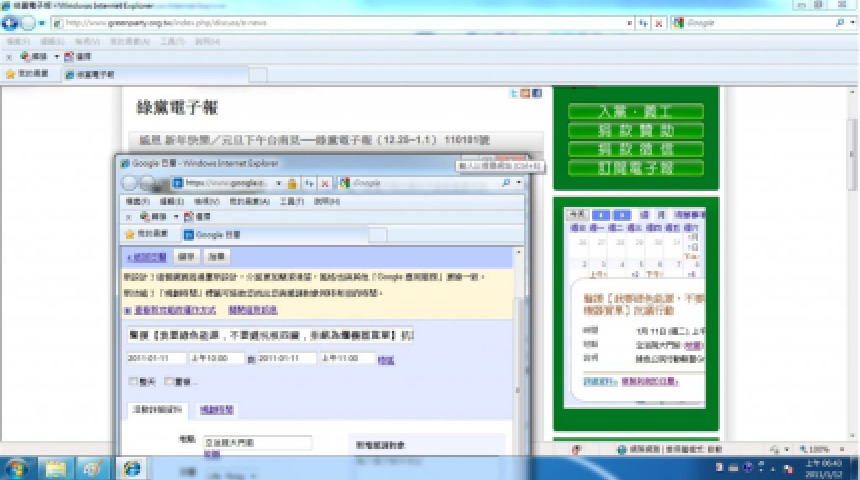This screenshot has width=860, height=480.
Task: Click the Forward button in the main browser window
Action: [27, 23]
